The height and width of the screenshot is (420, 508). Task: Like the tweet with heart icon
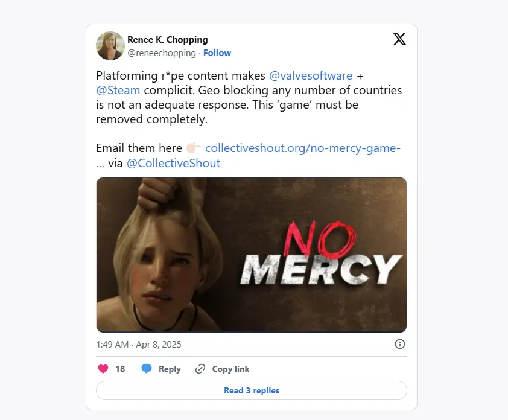(103, 369)
